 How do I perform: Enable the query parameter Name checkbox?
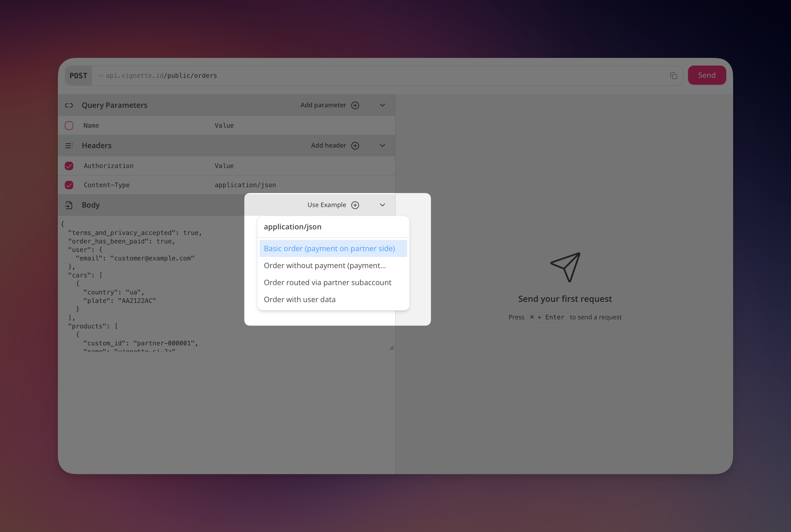click(69, 126)
